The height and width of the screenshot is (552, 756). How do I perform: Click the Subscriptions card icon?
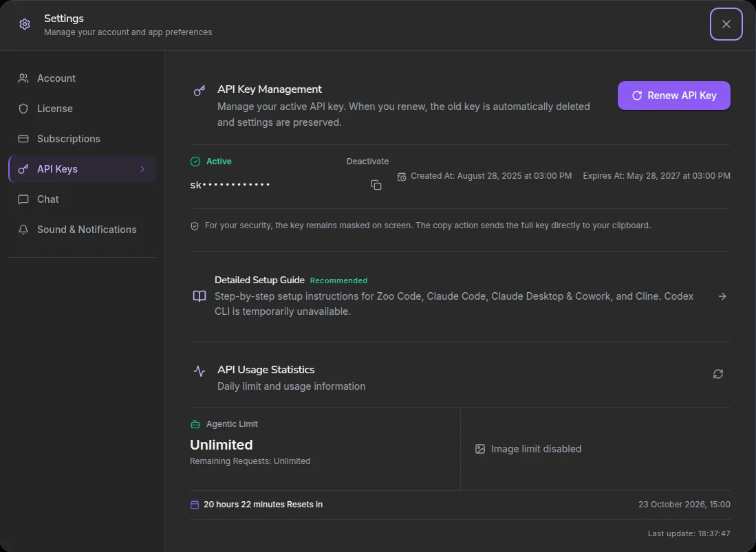point(23,139)
